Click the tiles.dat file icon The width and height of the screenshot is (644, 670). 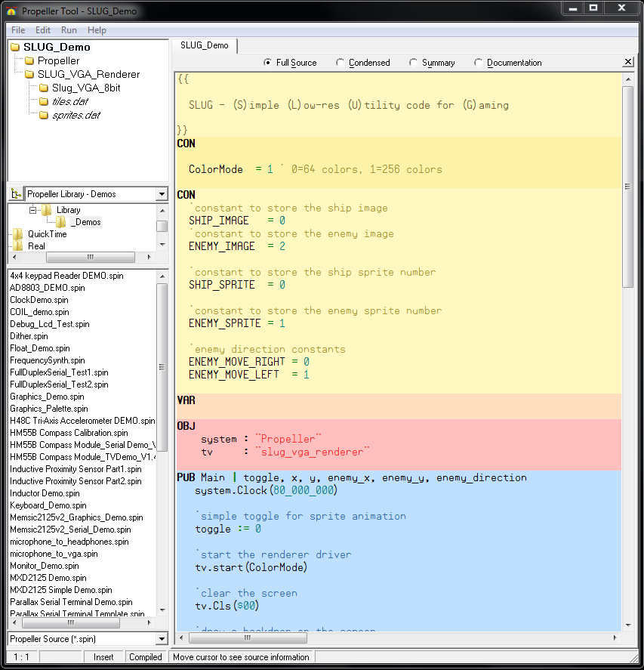click(x=44, y=101)
